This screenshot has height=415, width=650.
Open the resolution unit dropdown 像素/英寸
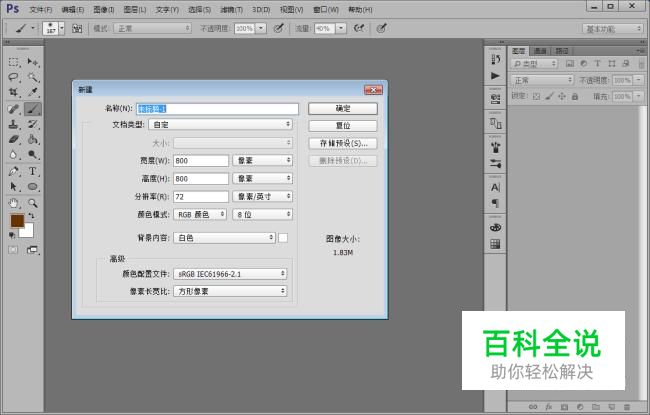pos(262,197)
